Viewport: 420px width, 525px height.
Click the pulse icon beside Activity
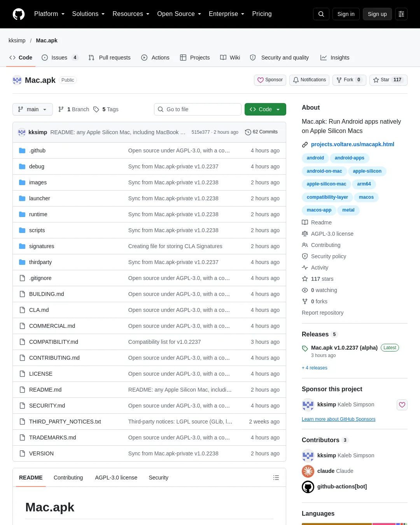click(x=305, y=268)
